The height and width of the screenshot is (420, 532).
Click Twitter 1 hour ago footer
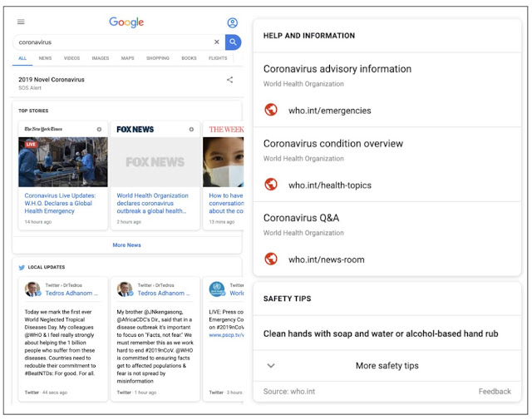pos(136,393)
